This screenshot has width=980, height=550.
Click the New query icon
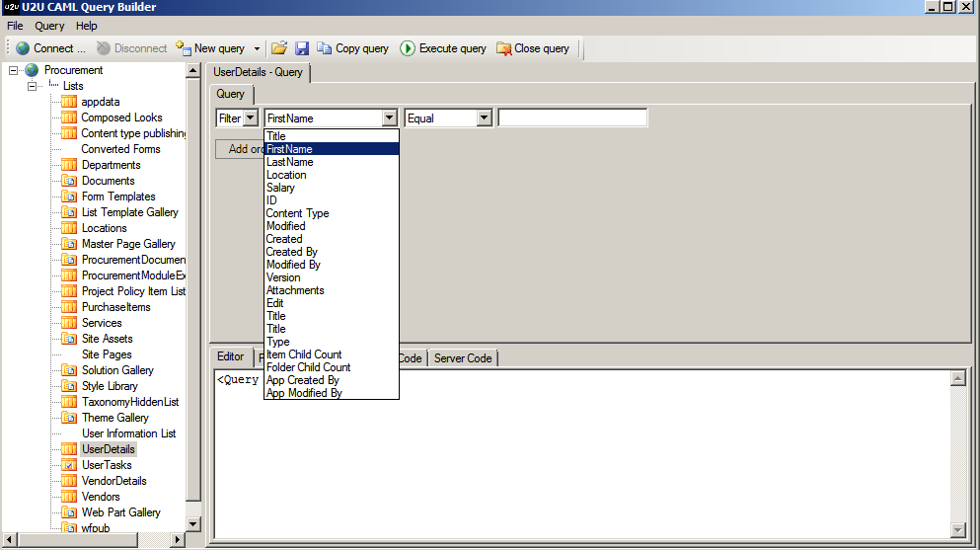tap(184, 48)
